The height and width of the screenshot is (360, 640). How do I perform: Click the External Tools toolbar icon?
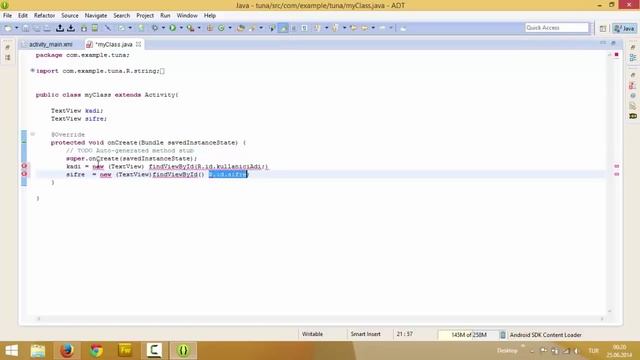coord(191,28)
